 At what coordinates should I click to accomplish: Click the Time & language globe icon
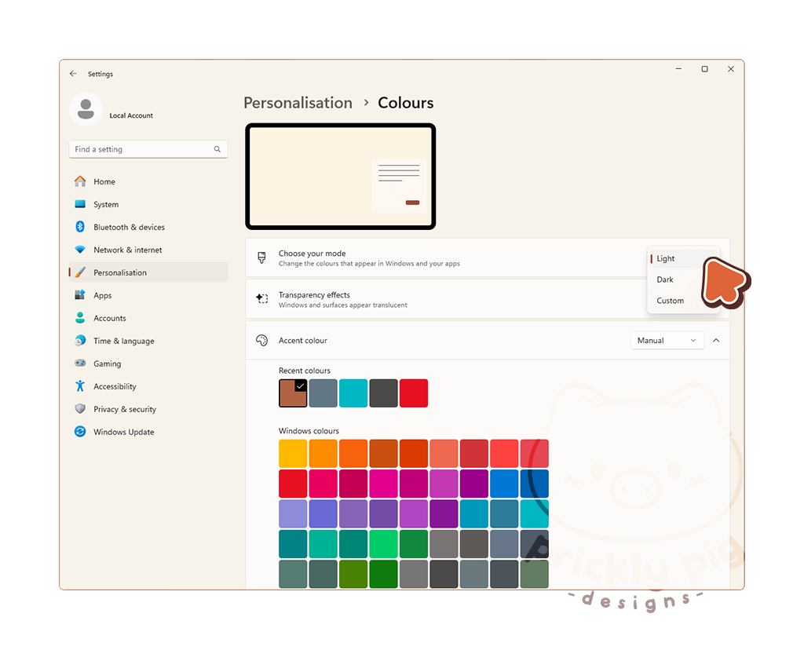80,341
